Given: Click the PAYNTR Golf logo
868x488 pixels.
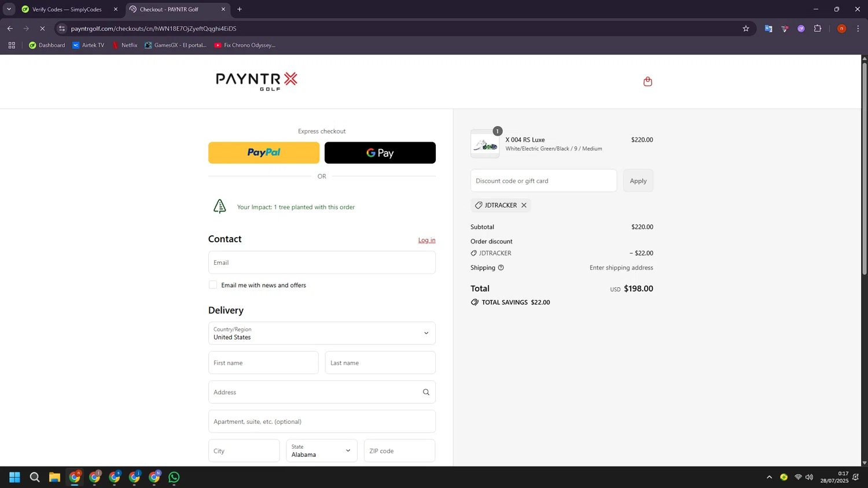Looking at the screenshot, I should pos(256,82).
